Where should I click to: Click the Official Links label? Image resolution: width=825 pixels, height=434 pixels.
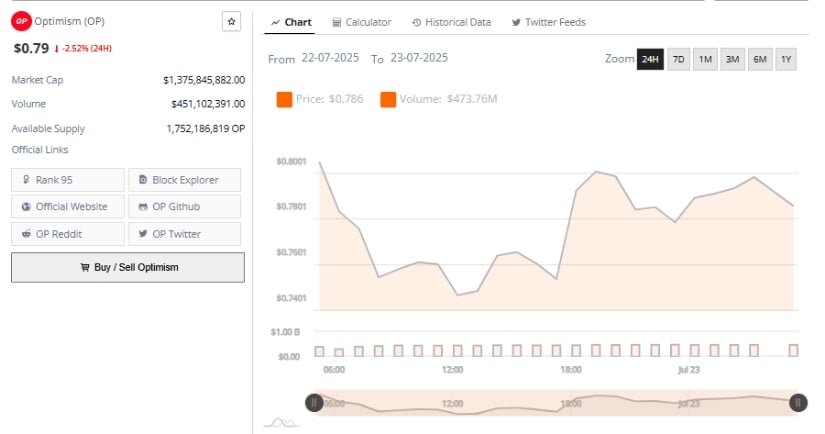[40, 149]
